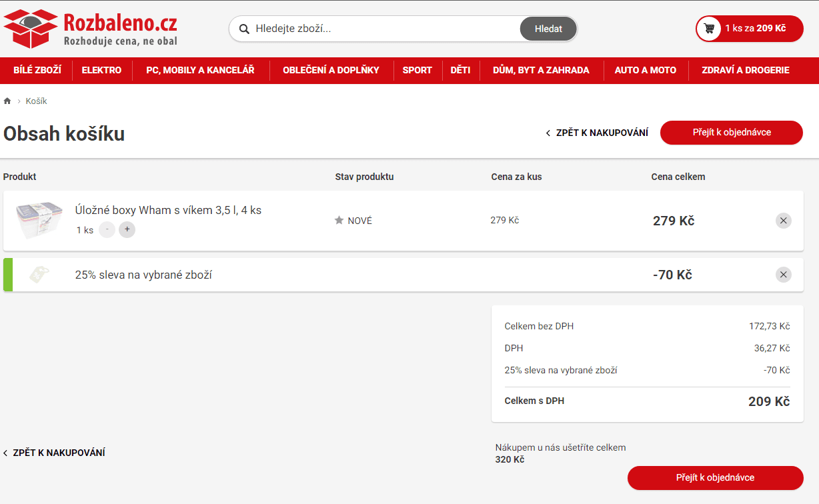Open DŮM, BYT A ZAHRADA menu
This screenshot has width=819, height=504.
pos(541,70)
